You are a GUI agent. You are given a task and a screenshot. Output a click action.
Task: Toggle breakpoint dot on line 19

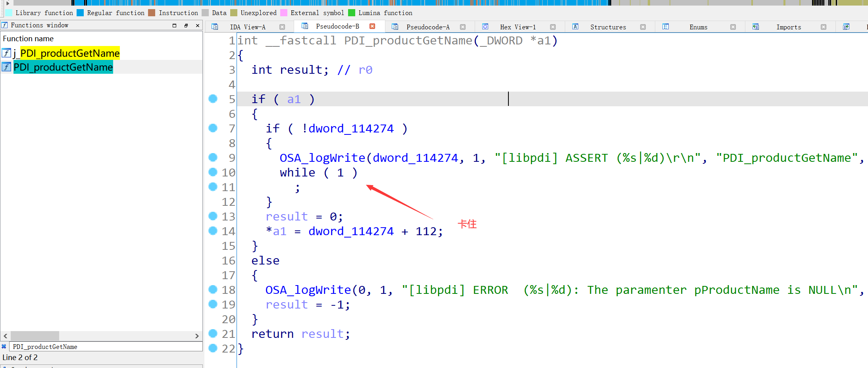pyautogui.click(x=213, y=304)
